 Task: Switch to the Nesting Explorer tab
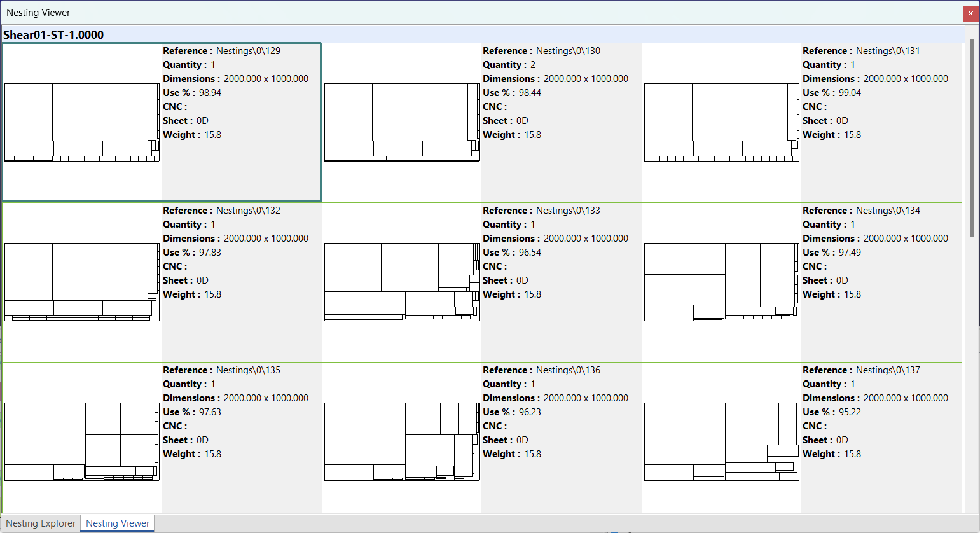point(41,523)
